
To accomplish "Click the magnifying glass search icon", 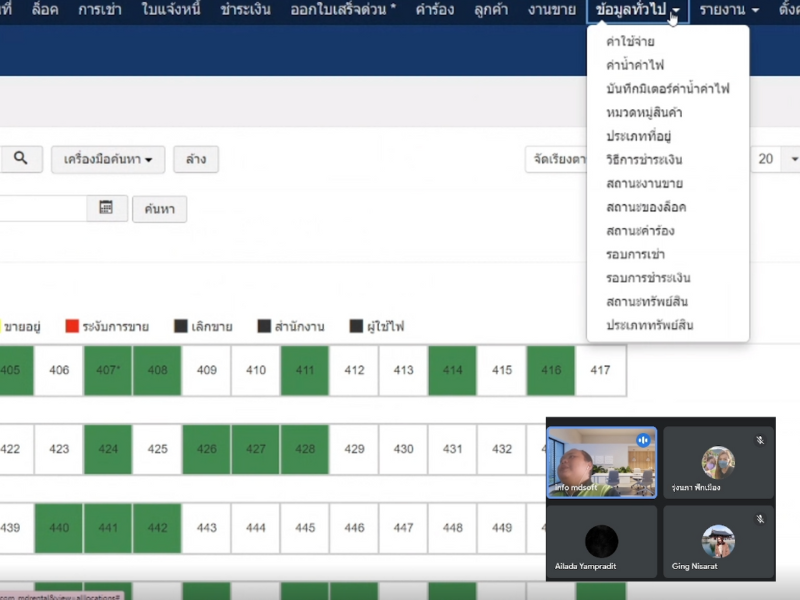I will pos(20,159).
